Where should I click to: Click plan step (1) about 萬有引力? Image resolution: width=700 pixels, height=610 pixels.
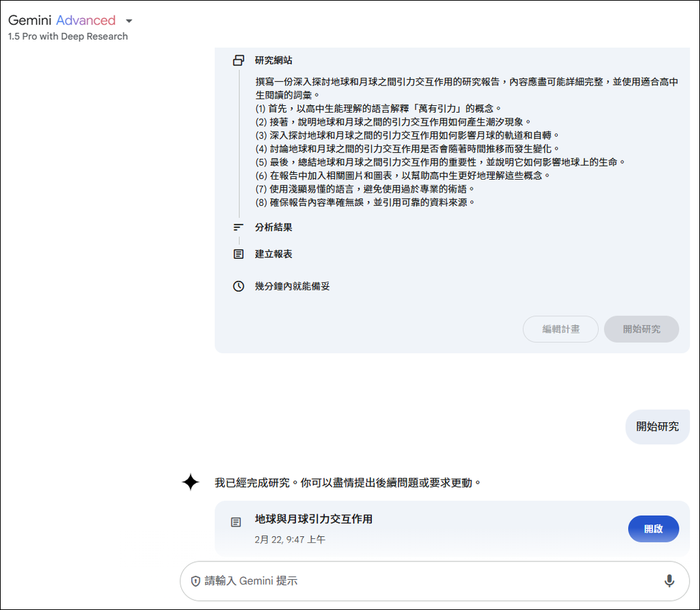[379, 109]
